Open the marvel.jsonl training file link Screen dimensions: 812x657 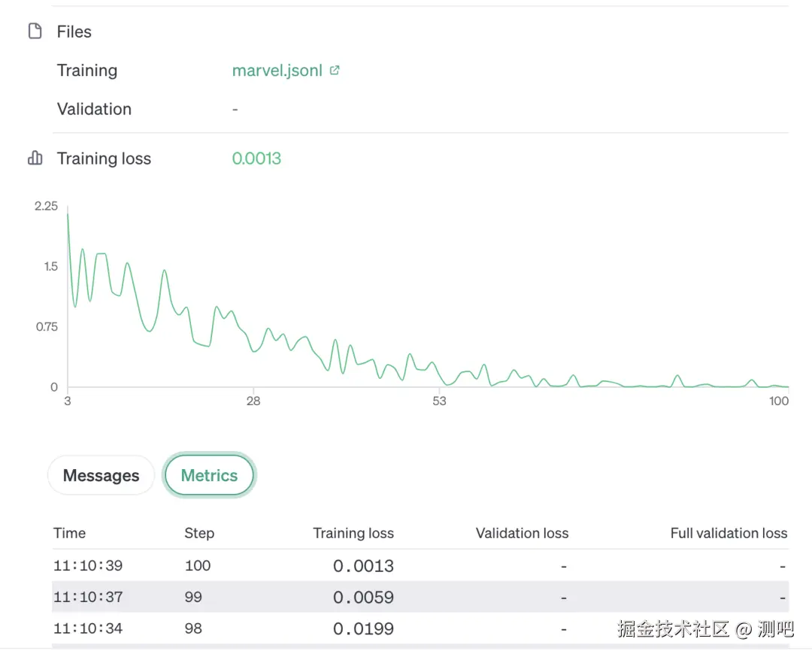coord(277,71)
